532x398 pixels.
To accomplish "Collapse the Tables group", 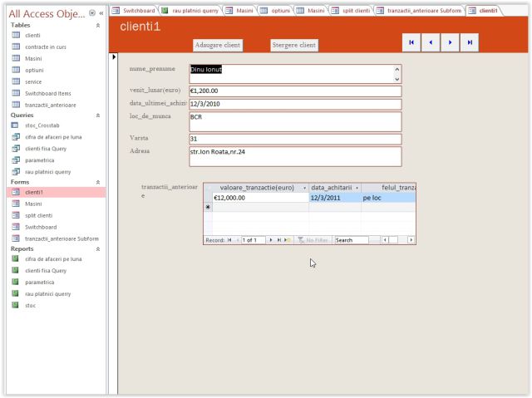I will [x=98, y=26].
